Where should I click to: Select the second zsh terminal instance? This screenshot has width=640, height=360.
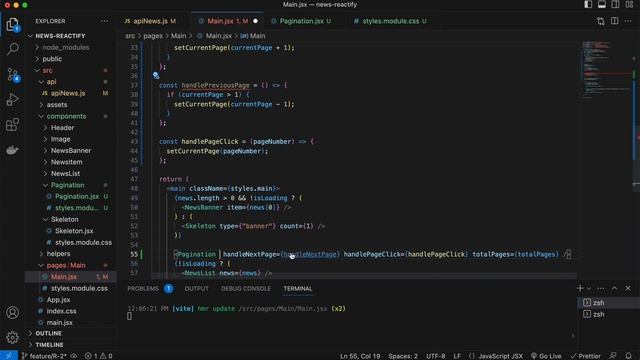608,314
